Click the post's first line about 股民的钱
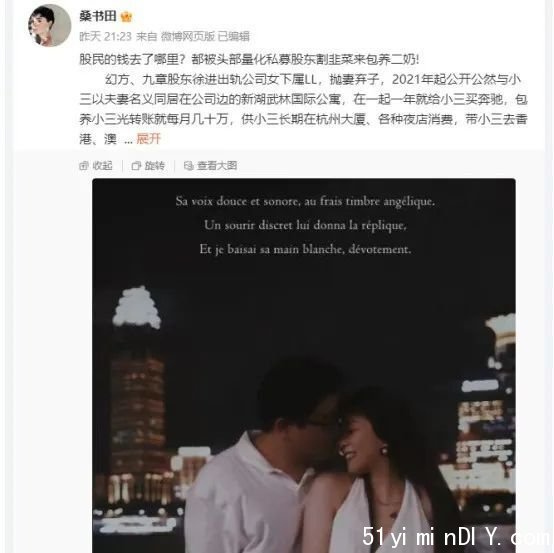 coord(249,59)
